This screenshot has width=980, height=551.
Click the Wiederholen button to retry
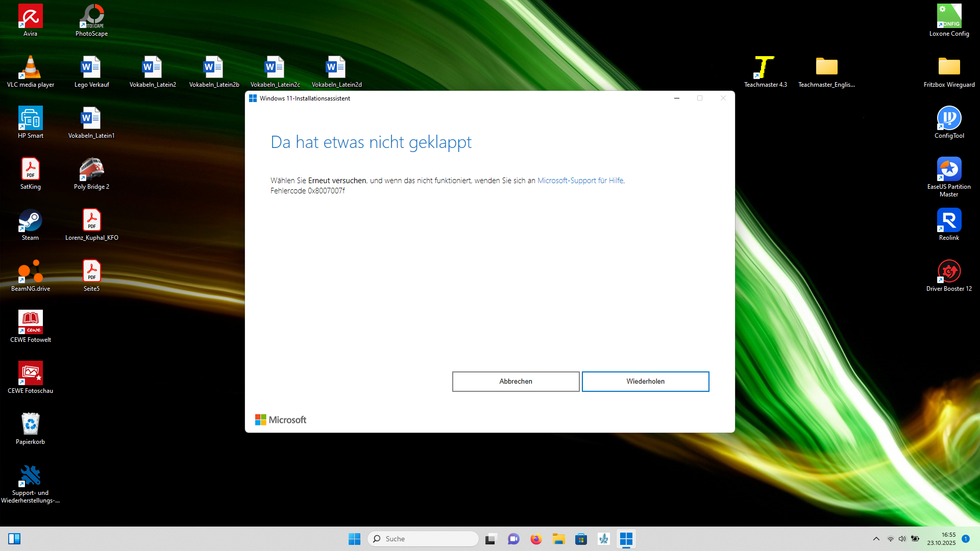[645, 381]
